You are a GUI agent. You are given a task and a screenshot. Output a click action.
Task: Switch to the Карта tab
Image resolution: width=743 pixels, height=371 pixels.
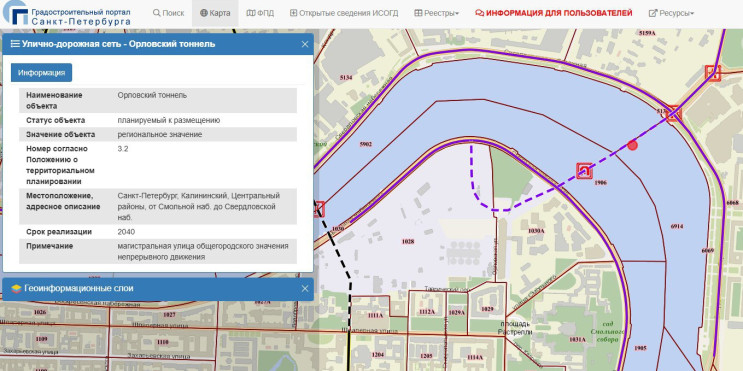215,13
